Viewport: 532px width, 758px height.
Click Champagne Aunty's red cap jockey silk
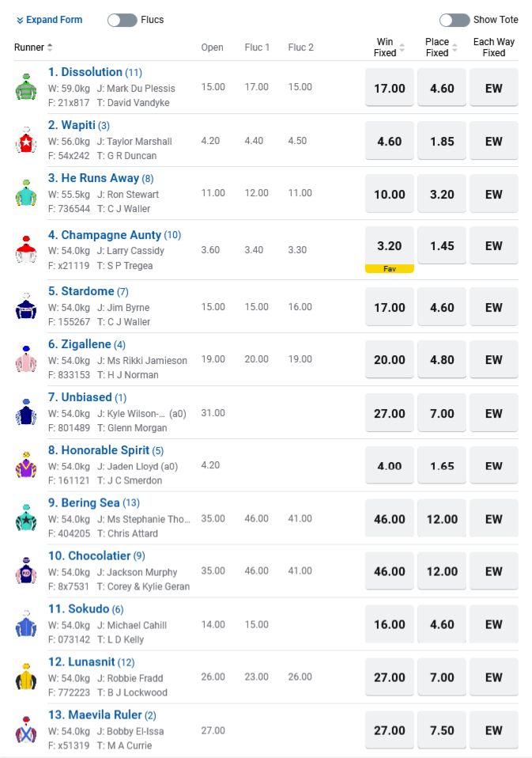pyautogui.click(x=26, y=249)
